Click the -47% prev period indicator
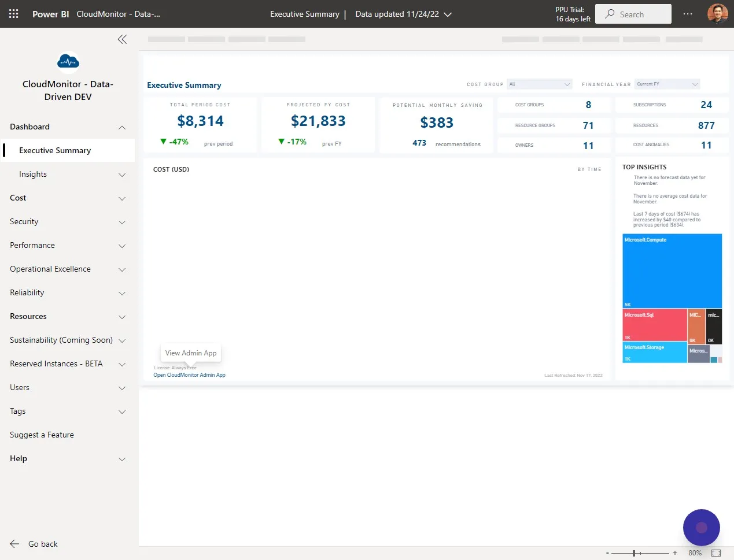Image resolution: width=734 pixels, height=560 pixels. click(x=175, y=142)
